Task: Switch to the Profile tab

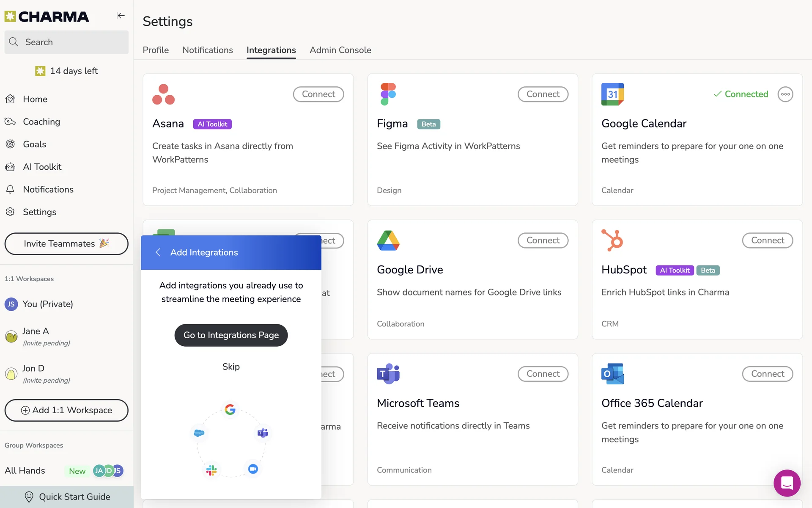Action: (x=155, y=50)
